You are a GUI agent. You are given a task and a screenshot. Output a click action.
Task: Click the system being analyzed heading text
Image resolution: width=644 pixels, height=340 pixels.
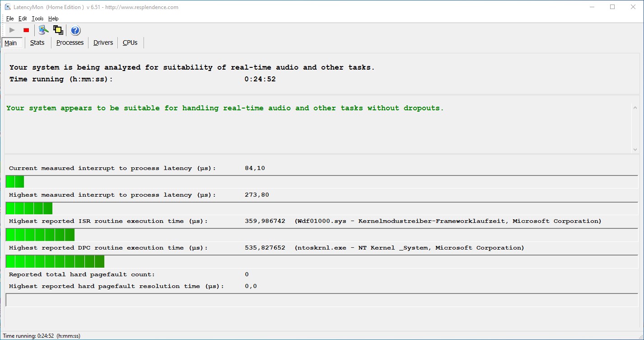click(x=192, y=67)
